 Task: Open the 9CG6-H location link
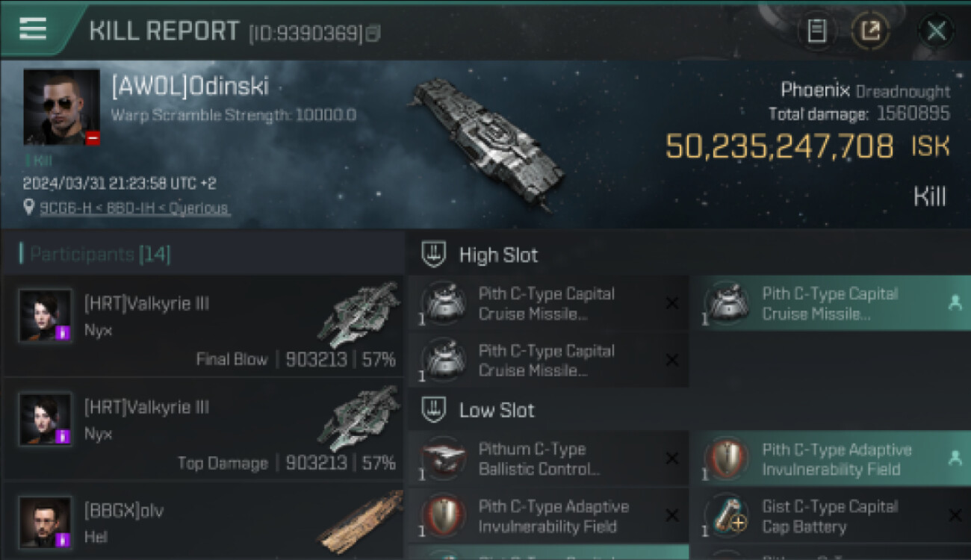134,208
